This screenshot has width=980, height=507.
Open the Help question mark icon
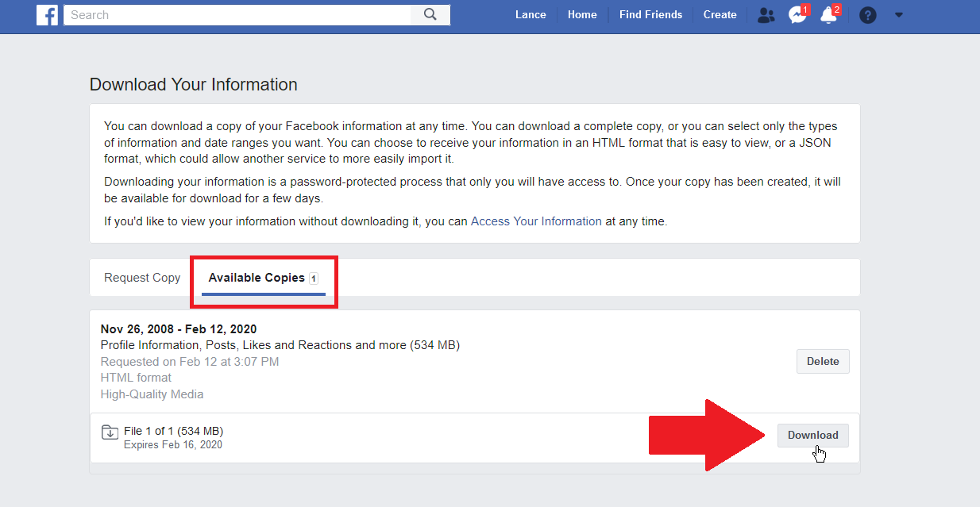(867, 15)
